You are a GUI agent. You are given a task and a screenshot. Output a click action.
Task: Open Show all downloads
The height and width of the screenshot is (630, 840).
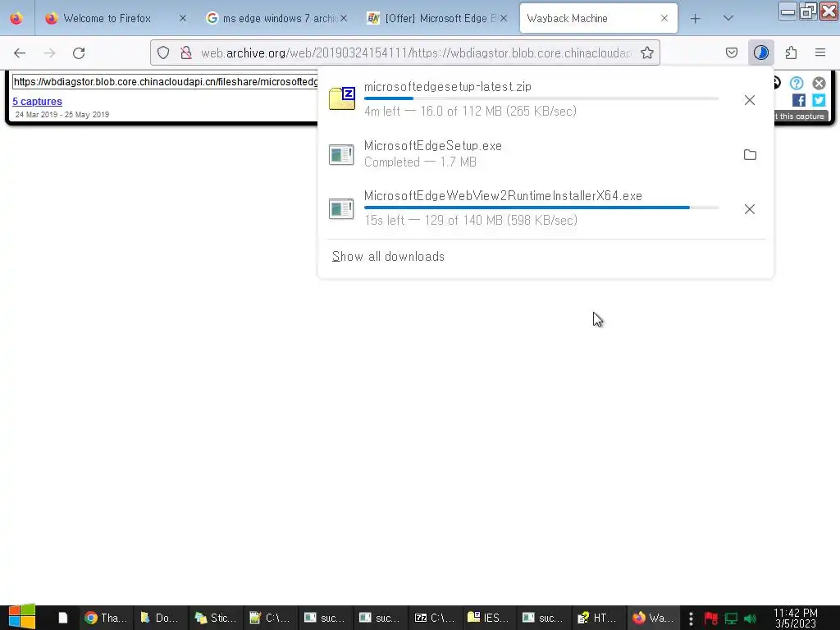point(388,257)
